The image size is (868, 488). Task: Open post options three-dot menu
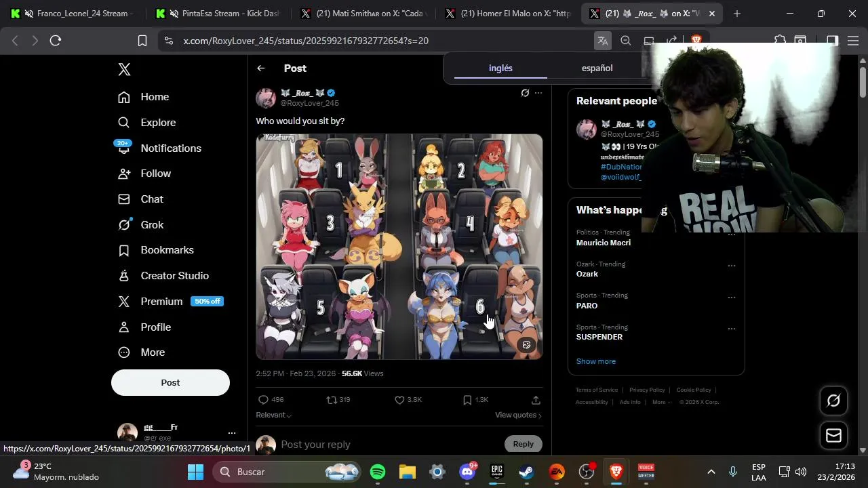point(538,93)
